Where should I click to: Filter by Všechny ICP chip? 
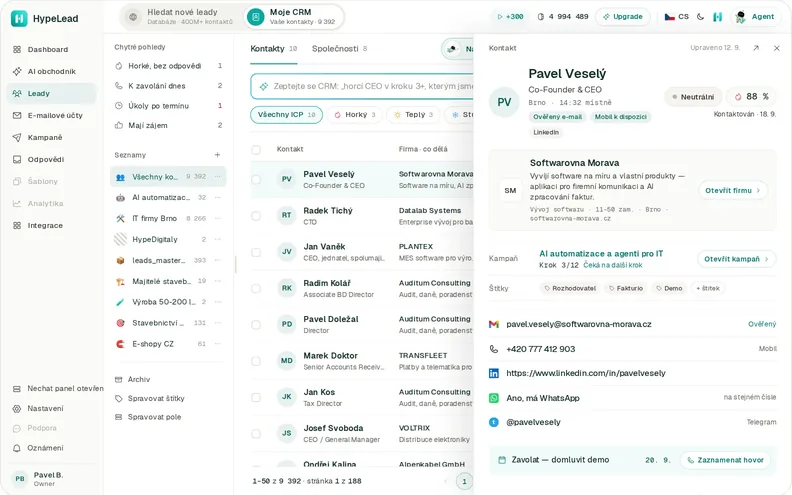tap(286, 115)
